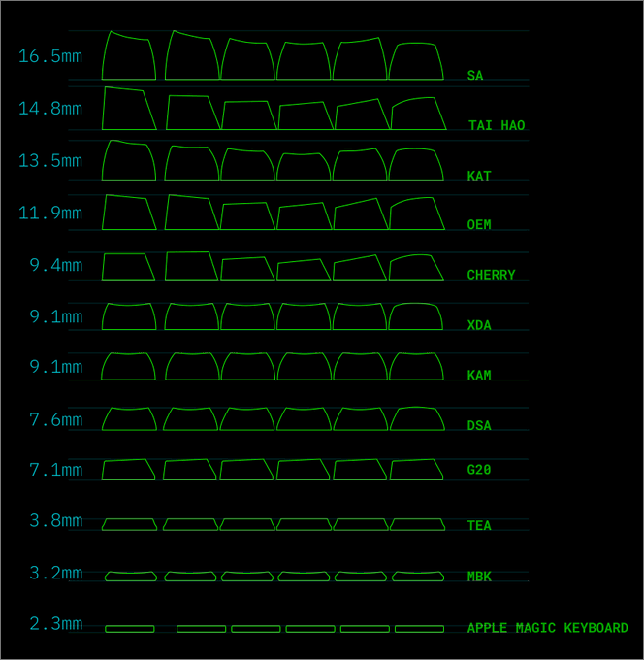Image resolution: width=644 pixels, height=660 pixels.
Task: Click the leftmost keycap outline in G20 row
Action: click(128, 470)
